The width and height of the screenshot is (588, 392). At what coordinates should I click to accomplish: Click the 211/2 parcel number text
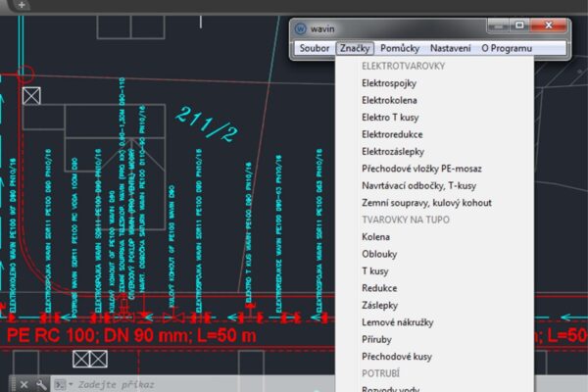pos(207,124)
